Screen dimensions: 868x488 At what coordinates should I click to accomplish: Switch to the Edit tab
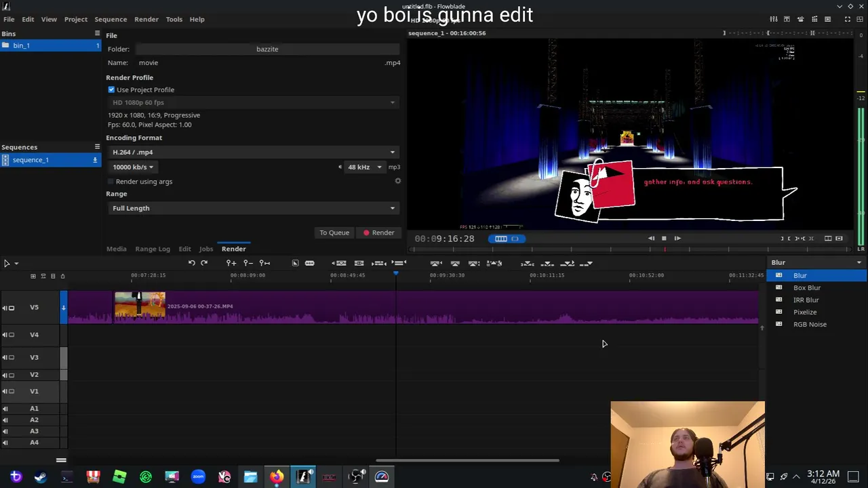point(184,249)
